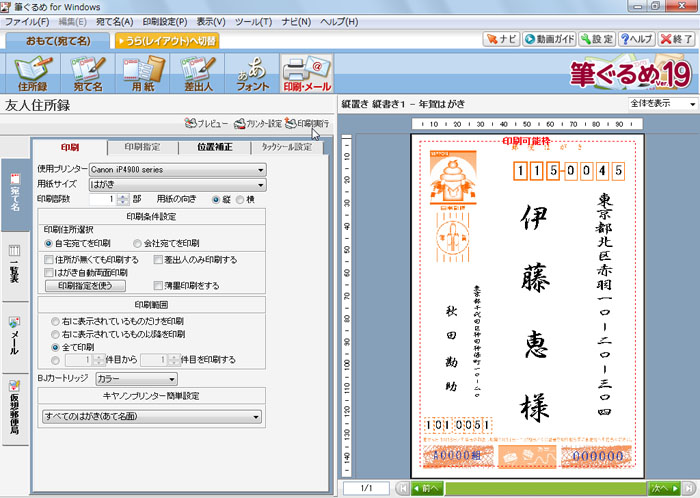The image size is (700, 498).
Task: Select 縦 portrait paper orientation
Action: 216,200
